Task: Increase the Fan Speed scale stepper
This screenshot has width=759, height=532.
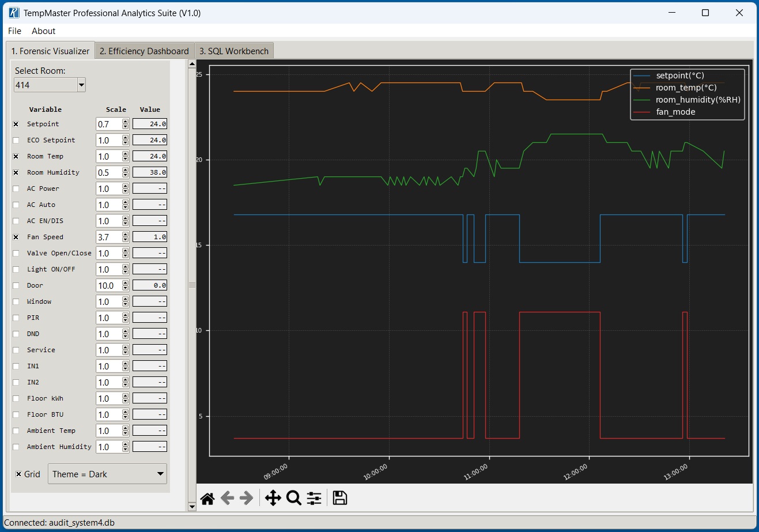Action: tap(126, 234)
